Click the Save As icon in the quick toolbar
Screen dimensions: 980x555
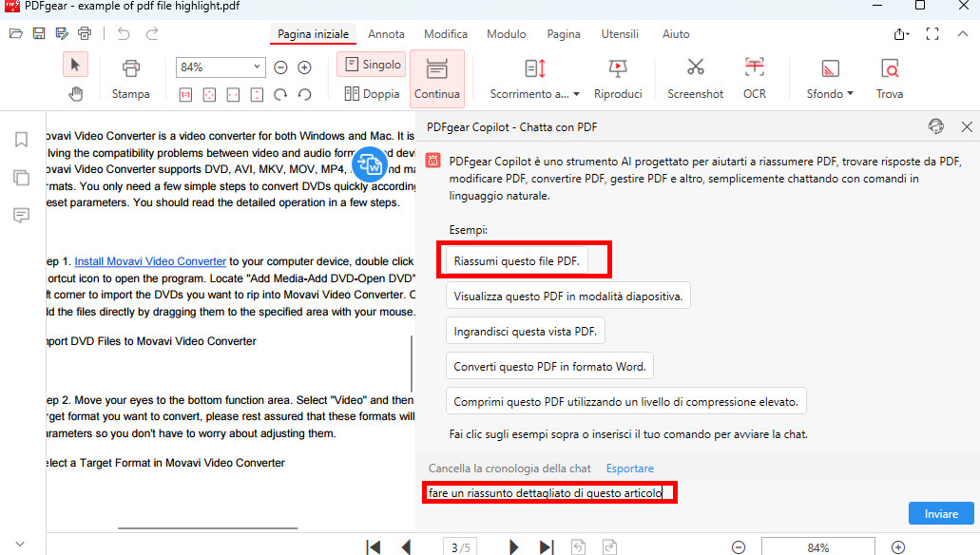[61, 33]
